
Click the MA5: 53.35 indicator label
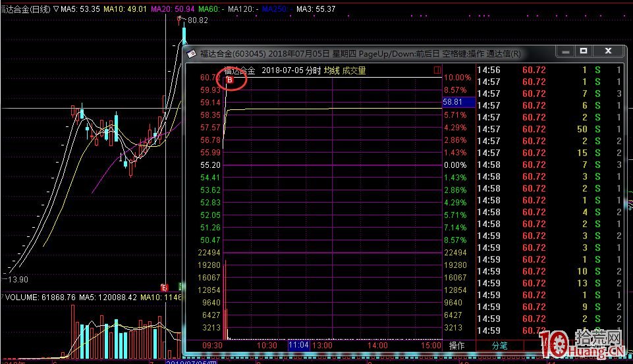[80, 9]
